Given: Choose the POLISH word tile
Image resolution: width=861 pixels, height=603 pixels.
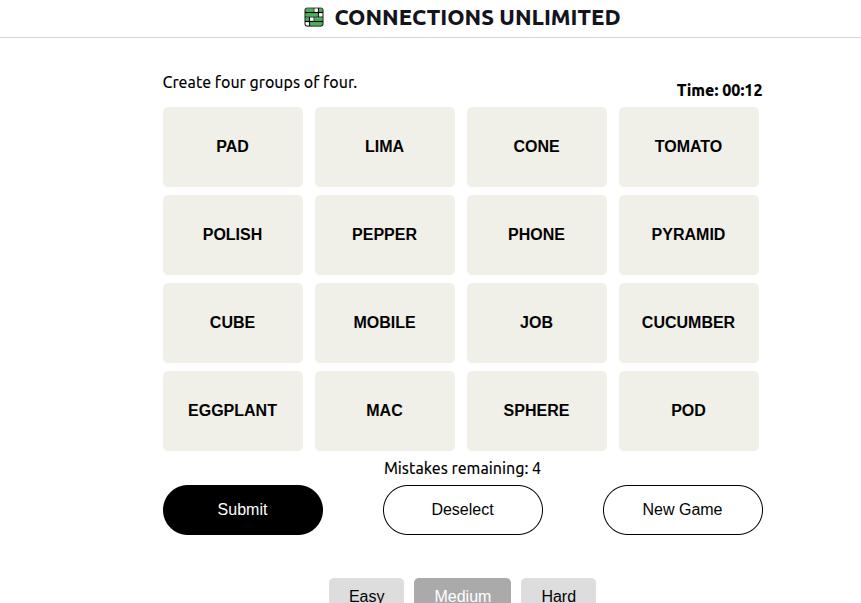Looking at the screenshot, I should click(x=233, y=234).
